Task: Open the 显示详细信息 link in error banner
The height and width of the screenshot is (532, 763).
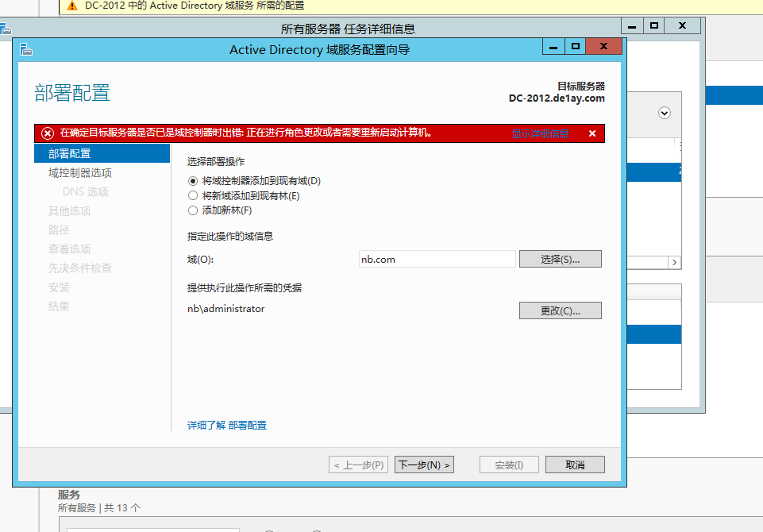Action: [540, 133]
